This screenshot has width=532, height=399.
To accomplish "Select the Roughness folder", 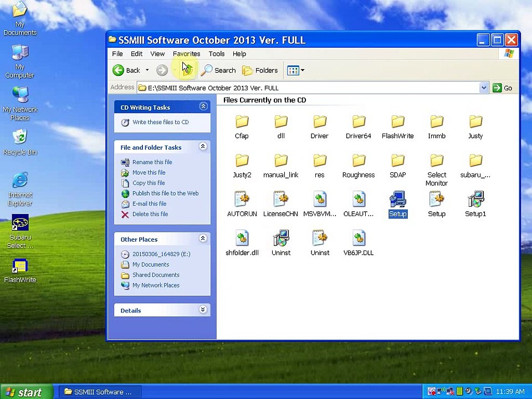I will pos(359,161).
